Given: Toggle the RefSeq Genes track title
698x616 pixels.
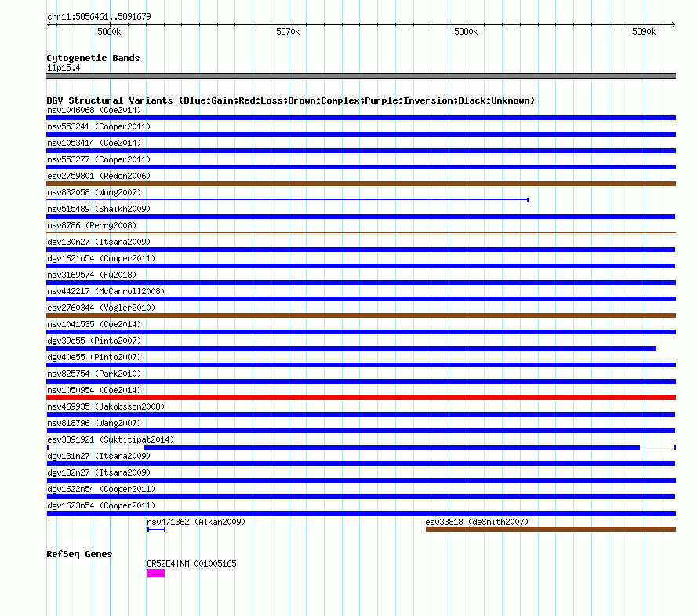Looking at the screenshot, I should [79, 554].
